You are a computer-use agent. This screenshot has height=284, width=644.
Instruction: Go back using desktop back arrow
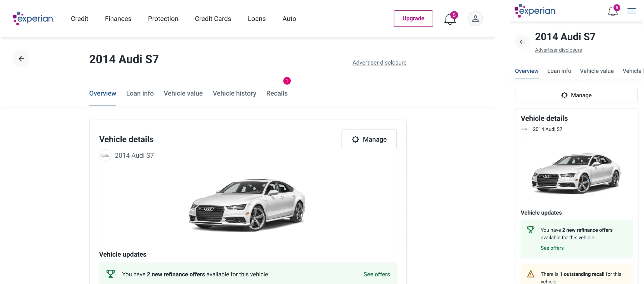coord(21,58)
